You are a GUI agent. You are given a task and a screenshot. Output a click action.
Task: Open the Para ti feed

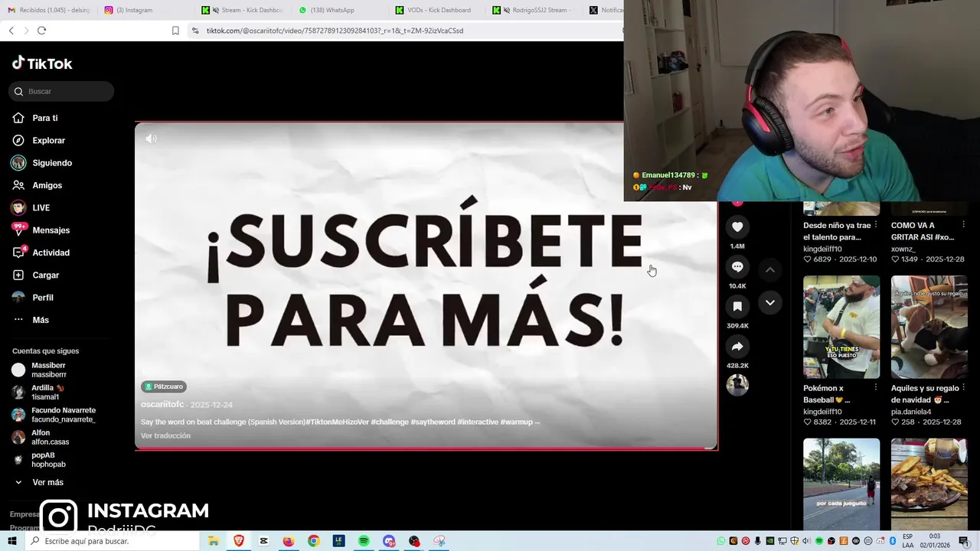pyautogui.click(x=35, y=118)
